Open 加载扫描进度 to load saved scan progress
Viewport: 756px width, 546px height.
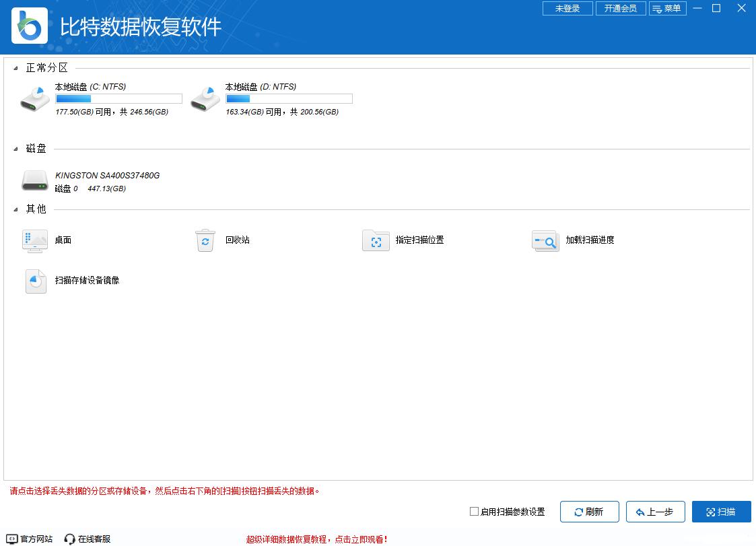tap(545, 240)
